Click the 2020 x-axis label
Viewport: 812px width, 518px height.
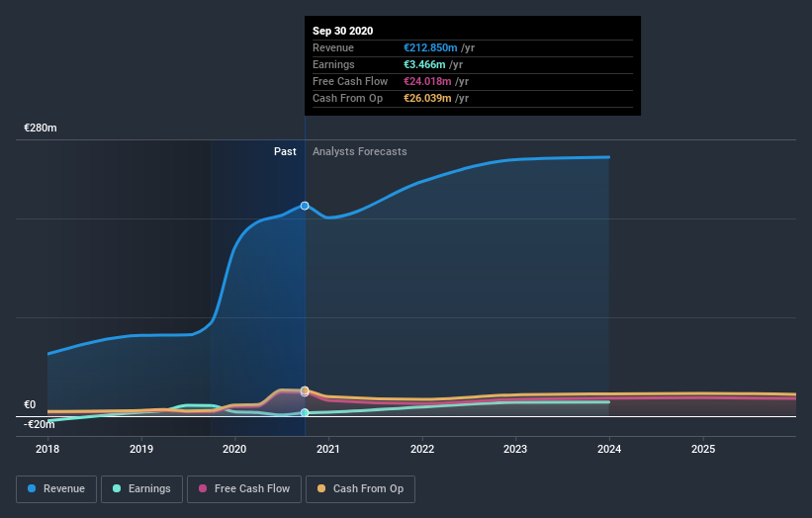[x=234, y=449]
